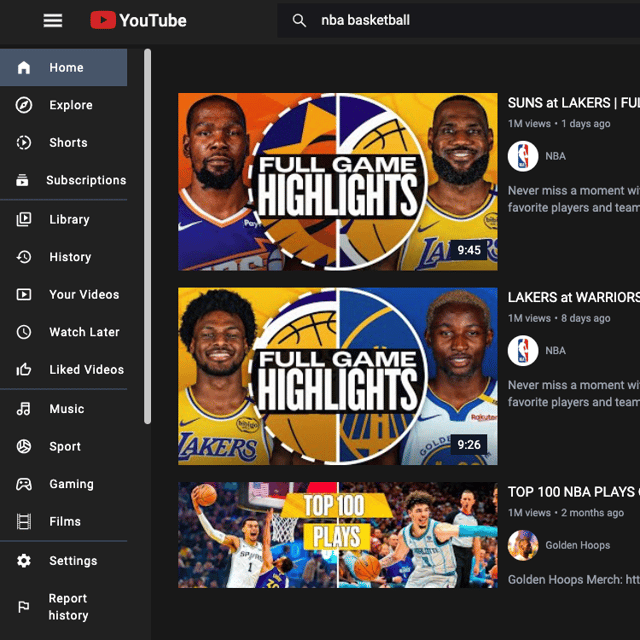The image size is (640, 640).
Task: Open the History menu item
Action: (70, 257)
